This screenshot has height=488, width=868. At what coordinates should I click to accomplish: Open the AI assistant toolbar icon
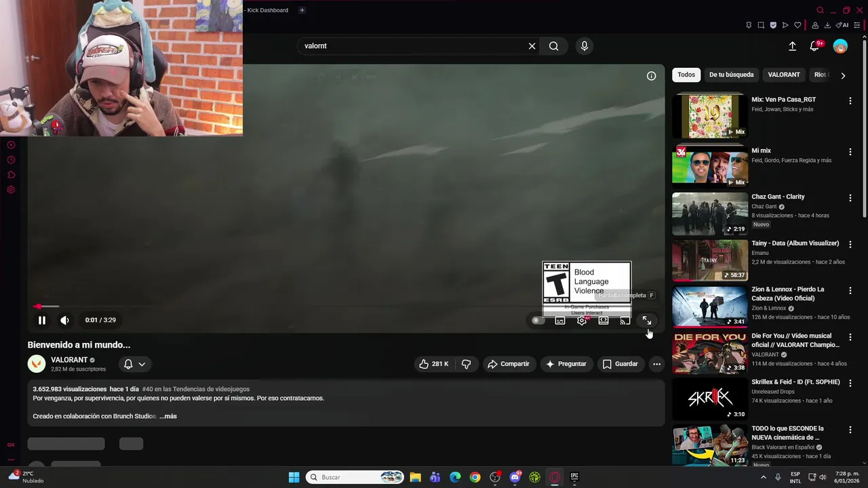(843, 25)
